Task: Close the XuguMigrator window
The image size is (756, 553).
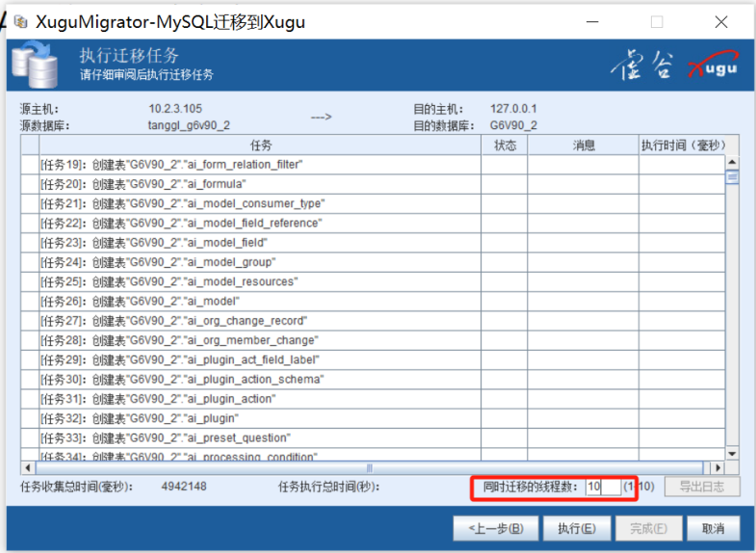Action: (x=721, y=22)
